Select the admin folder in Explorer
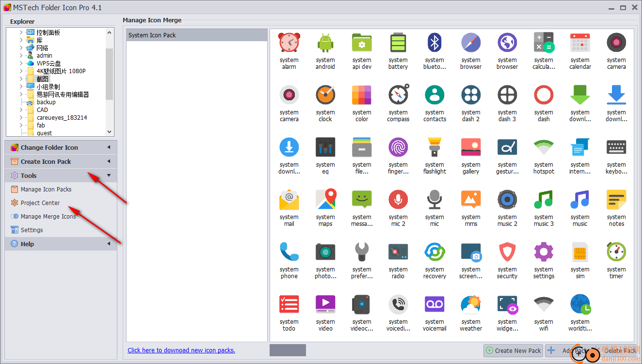This screenshot has width=642, height=364. click(x=44, y=56)
